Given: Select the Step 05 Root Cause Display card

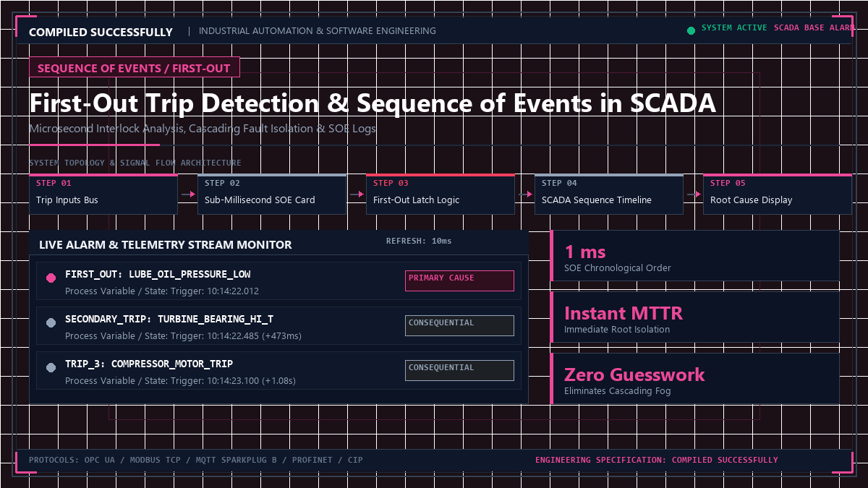Looking at the screenshot, I should [x=778, y=194].
